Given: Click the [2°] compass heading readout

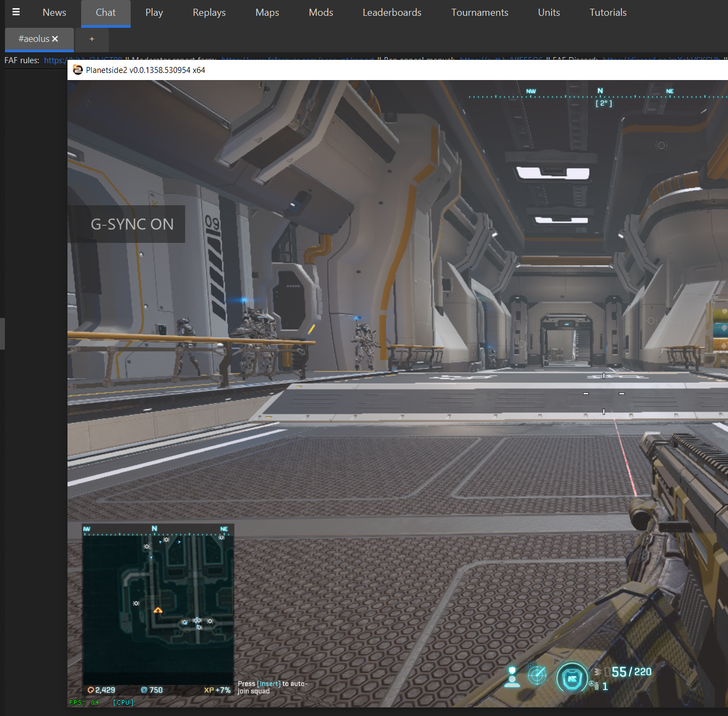Looking at the screenshot, I should click(603, 103).
